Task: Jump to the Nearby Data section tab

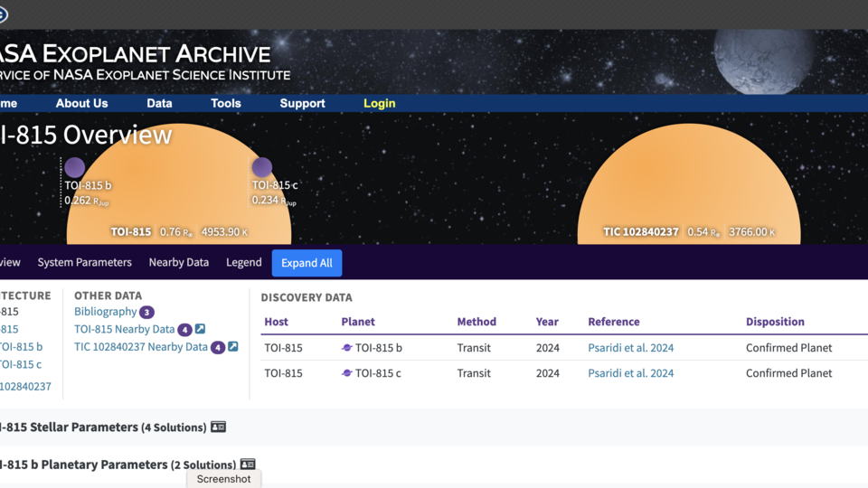Action: tap(178, 263)
